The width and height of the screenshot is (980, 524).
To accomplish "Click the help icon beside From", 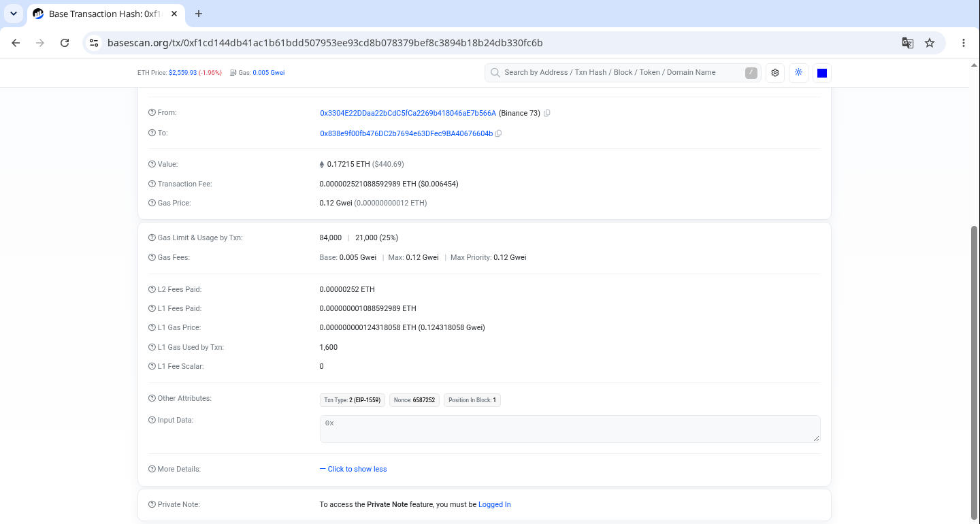I will tap(152, 113).
